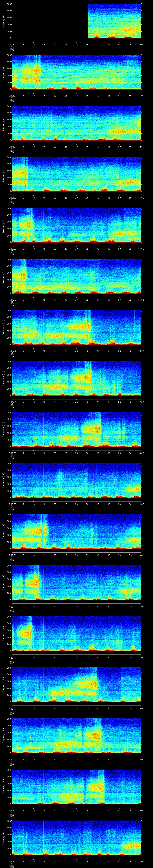The width and height of the screenshot is (153, 868).
Task: Open the spectrogram panel starting at 12:24:00
Action: coord(76,786)
